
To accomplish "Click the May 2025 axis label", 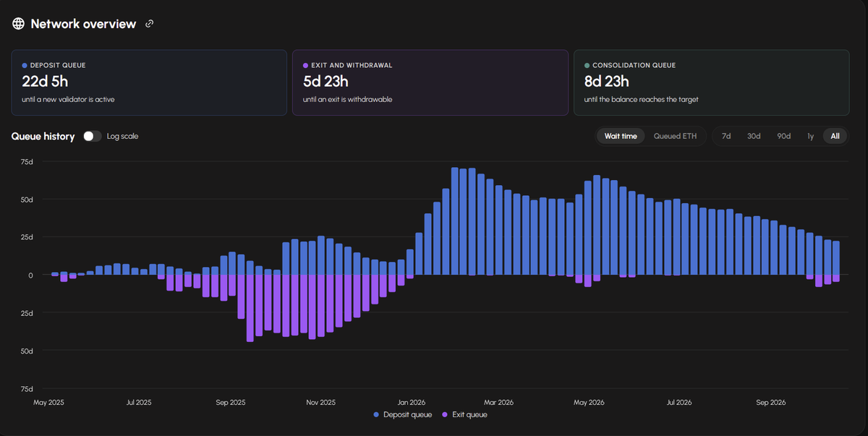I will click(x=49, y=402).
